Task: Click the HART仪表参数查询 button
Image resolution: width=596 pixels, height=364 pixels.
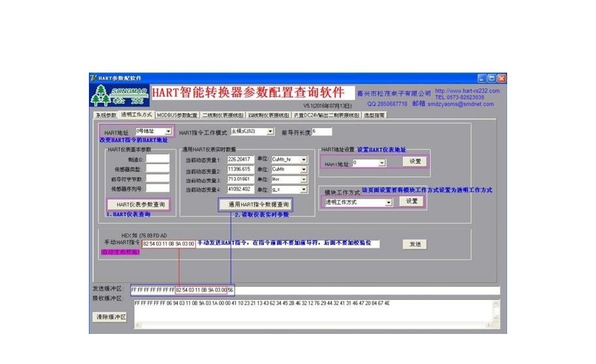Action: [x=138, y=205]
